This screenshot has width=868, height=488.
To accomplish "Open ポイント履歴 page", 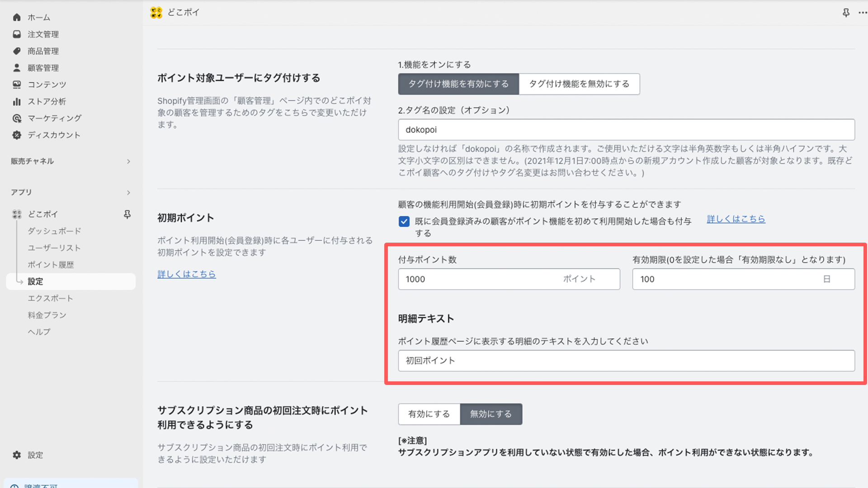I will pos(51,265).
